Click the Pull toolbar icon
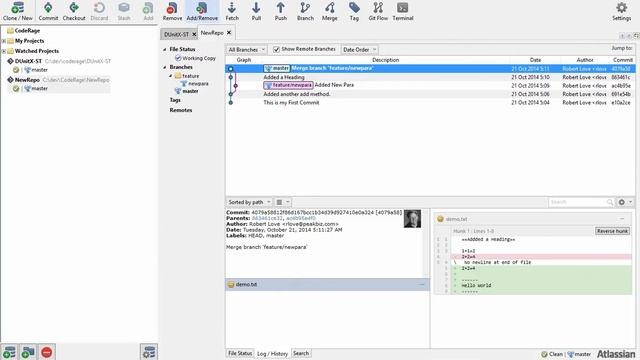The image size is (640, 360). pos(256,11)
